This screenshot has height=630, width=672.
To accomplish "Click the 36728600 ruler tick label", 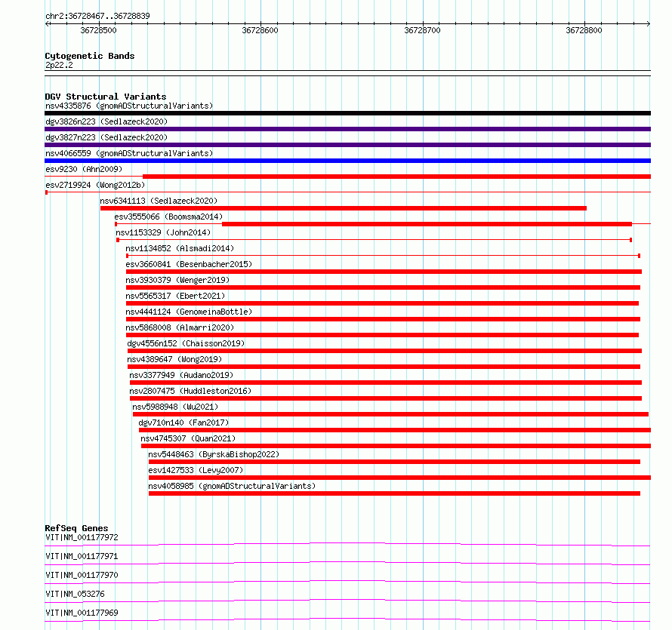I will 260,30.
